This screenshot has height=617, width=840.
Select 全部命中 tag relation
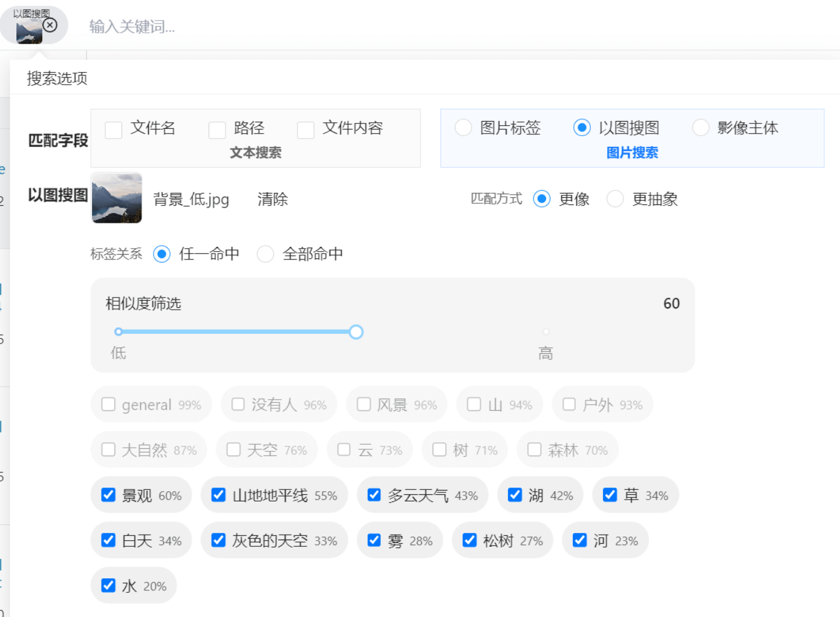pyautogui.click(x=265, y=254)
